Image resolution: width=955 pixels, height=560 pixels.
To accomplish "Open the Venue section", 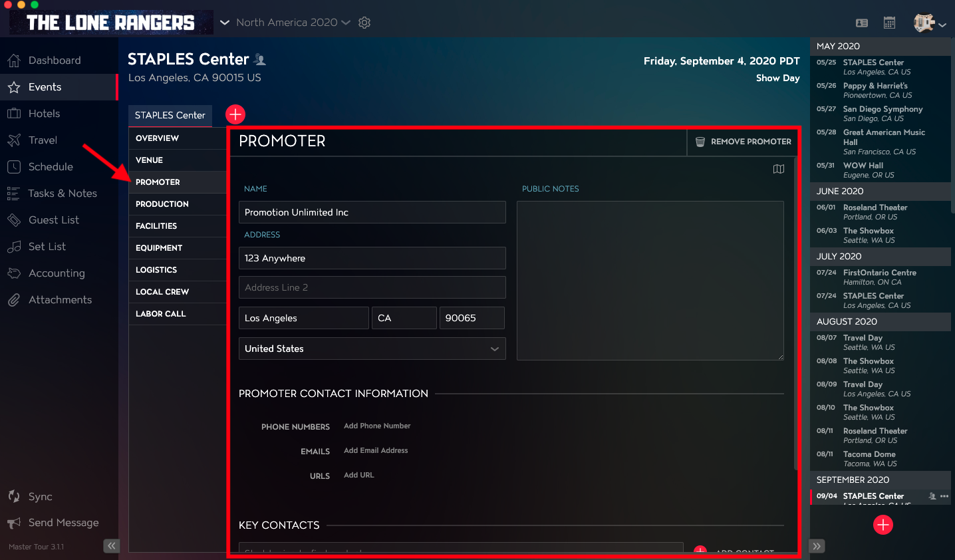I will pos(177,160).
